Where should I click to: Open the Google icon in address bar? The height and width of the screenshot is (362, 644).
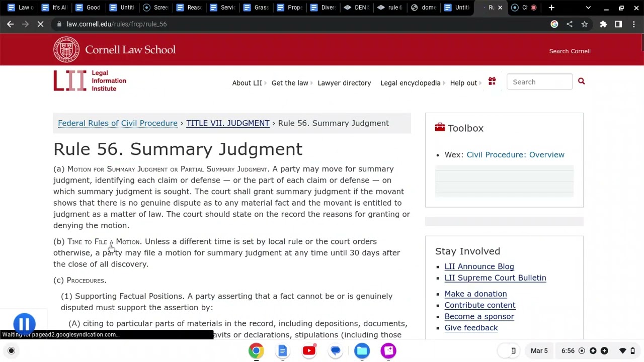pyautogui.click(x=554, y=24)
